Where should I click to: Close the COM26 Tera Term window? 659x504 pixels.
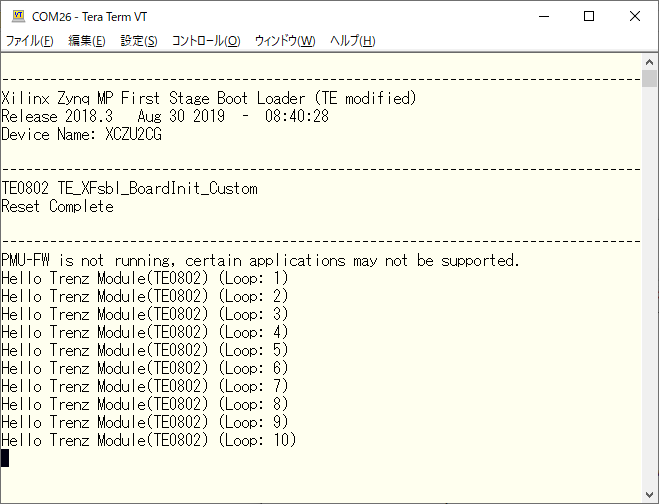pos(635,16)
